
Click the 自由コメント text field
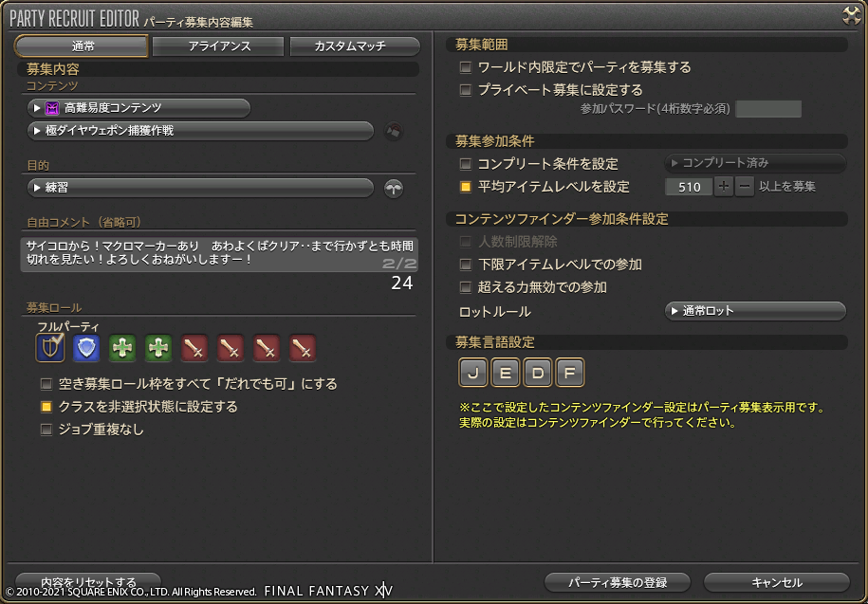tap(219, 254)
